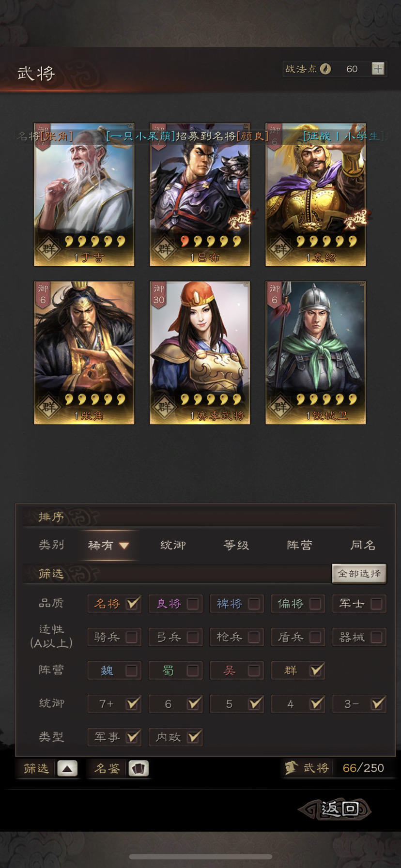Screen dimensions: 401x868
Task: Tap the plus icon beside 战法点
Action: [x=378, y=69]
